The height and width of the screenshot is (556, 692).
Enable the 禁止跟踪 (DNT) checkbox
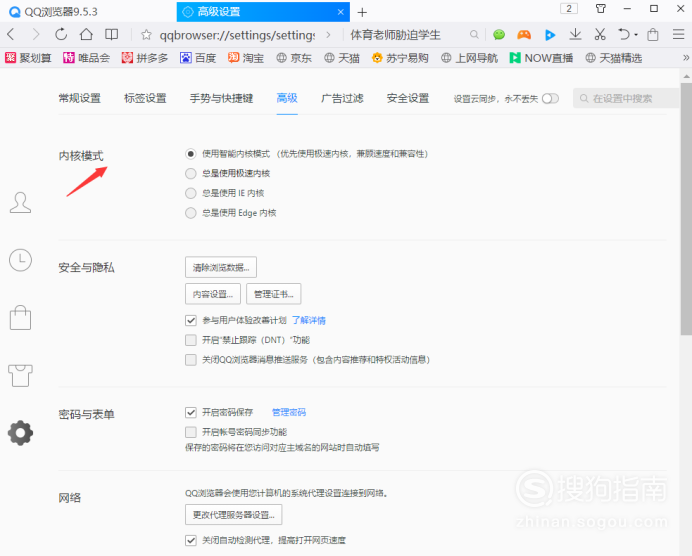(191, 340)
